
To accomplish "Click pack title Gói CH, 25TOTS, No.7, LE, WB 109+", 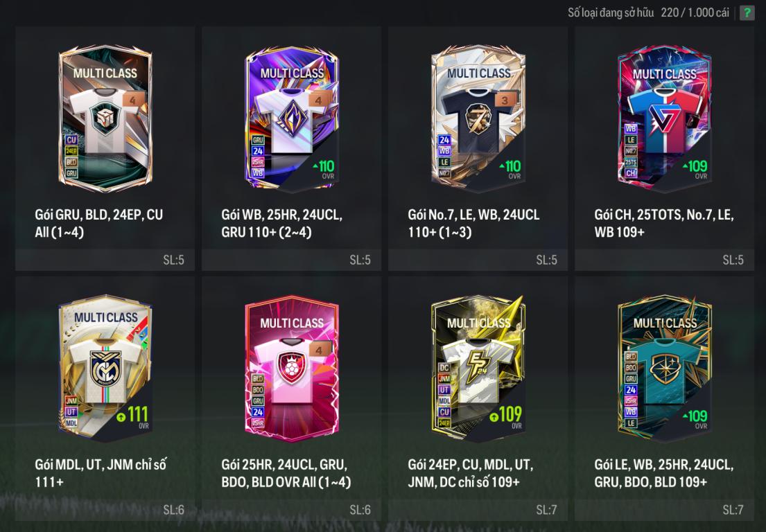I will click(664, 223).
